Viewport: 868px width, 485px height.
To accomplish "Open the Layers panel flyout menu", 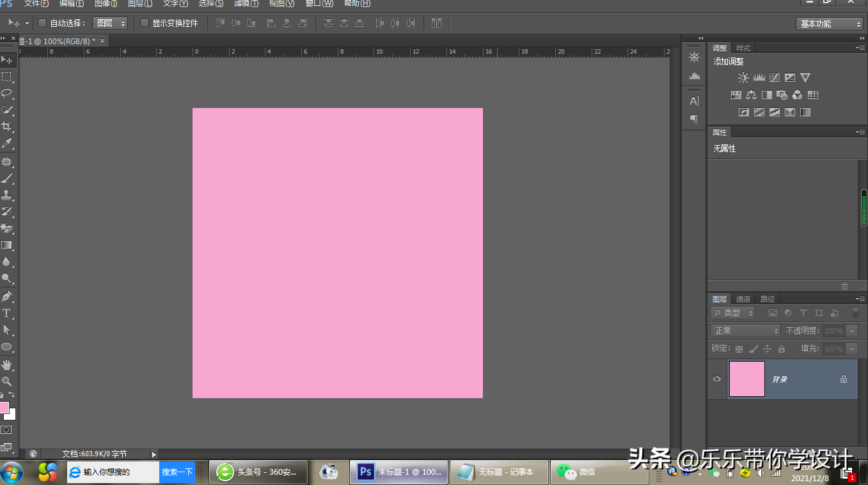I will [860, 298].
